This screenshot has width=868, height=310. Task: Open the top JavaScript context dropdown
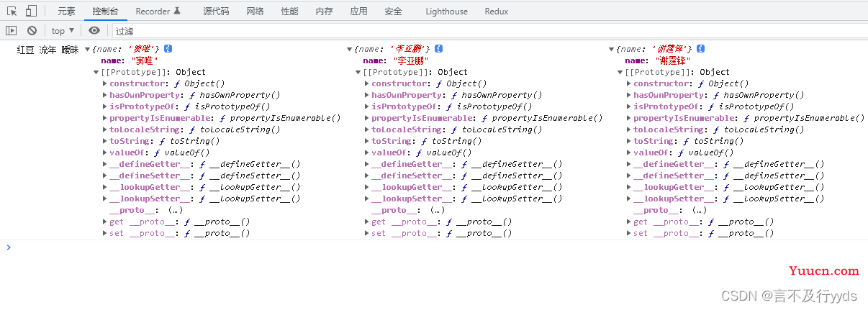pos(63,30)
